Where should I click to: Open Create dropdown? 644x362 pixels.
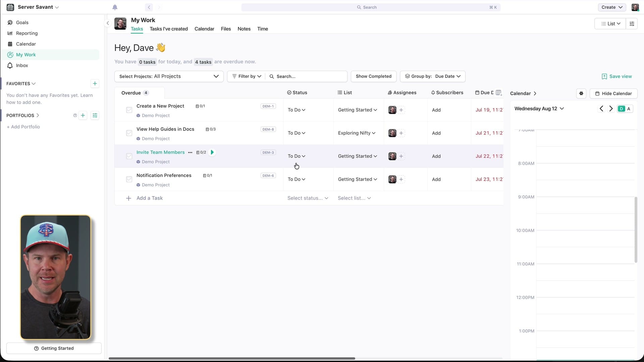[x=612, y=7]
